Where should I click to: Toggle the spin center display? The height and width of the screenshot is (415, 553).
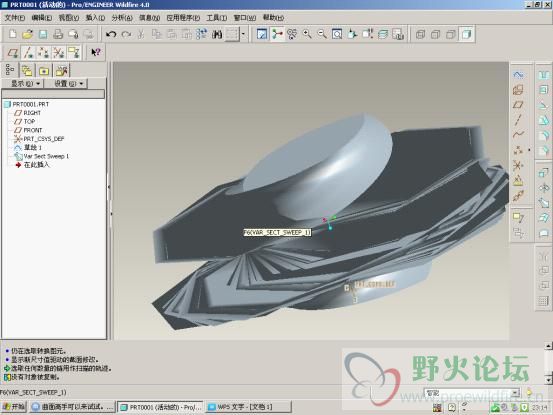point(277,34)
